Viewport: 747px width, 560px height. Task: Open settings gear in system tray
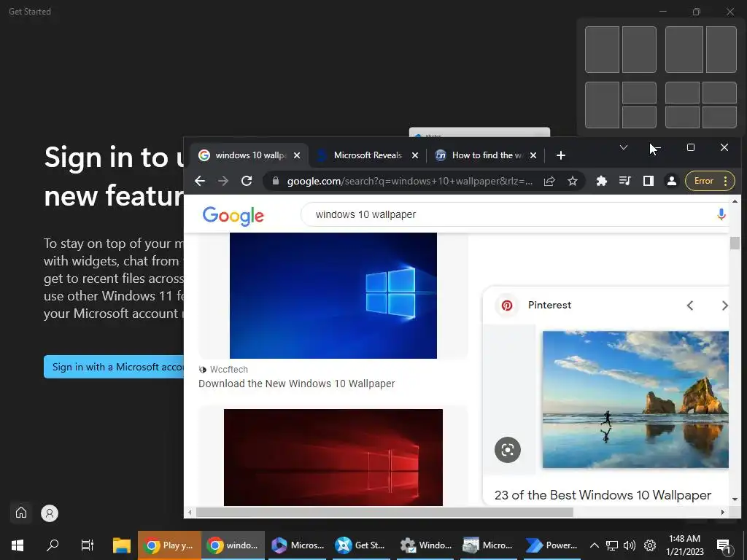click(x=650, y=545)
